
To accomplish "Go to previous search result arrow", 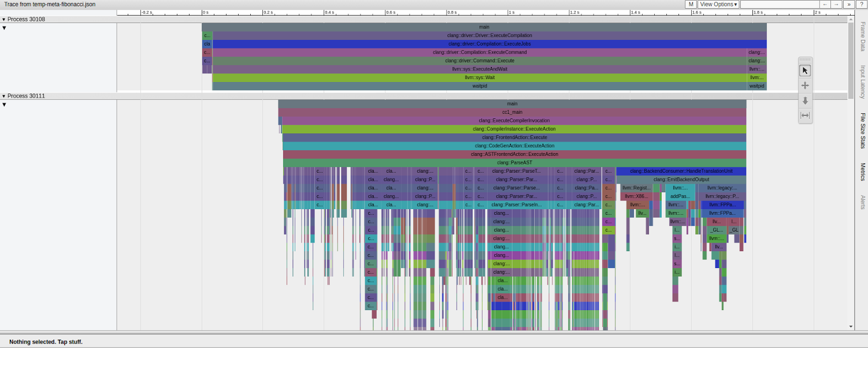I will pos(825,4).
